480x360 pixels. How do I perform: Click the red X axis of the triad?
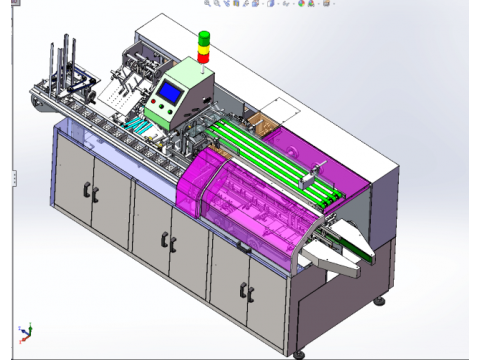pos(24,340)
